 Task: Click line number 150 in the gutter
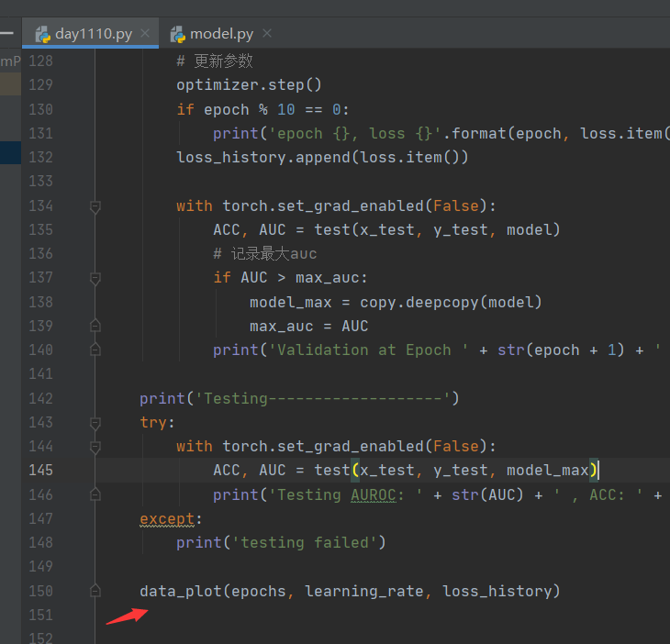tap(41, 591)
